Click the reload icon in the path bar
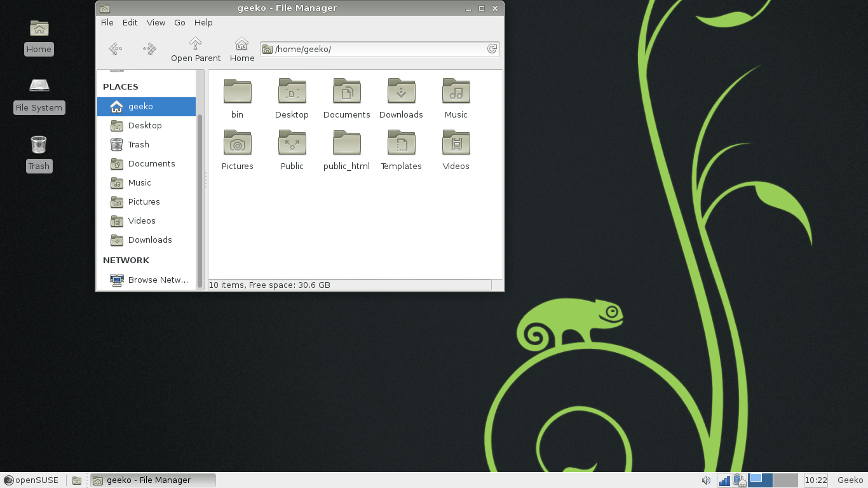868x488 pixels. pos(491,49)
